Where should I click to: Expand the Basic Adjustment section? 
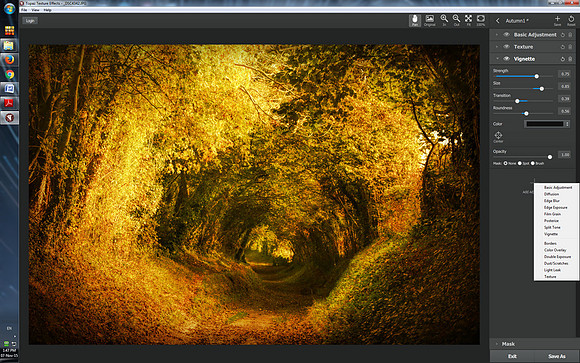(x=497, y=35)
